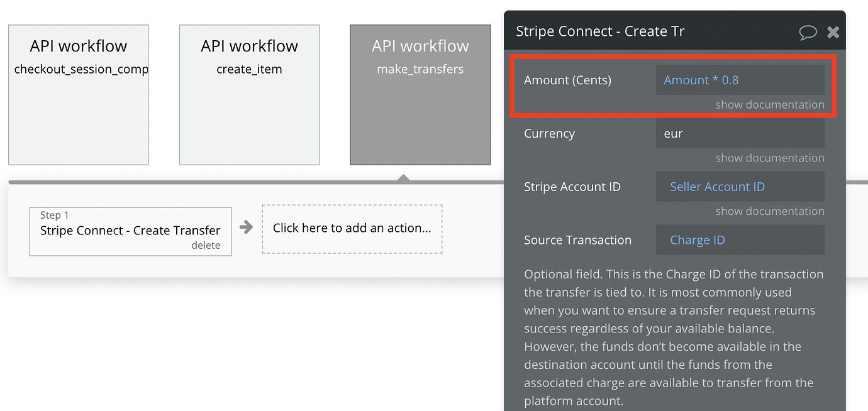Image resolution: width=868 pixels, height=411 pixels.
Task: Close the Stripe Connect property panel
Action: tap(833, 32)
